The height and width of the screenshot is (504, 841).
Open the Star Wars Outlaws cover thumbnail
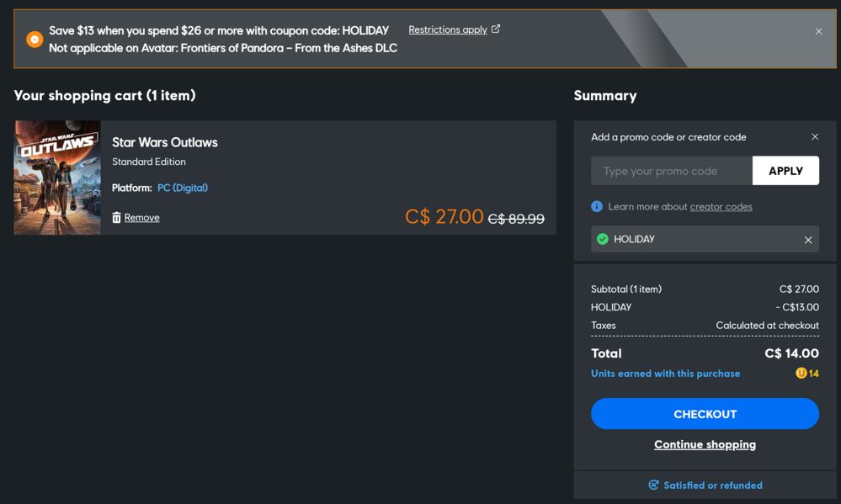(57, 178)
